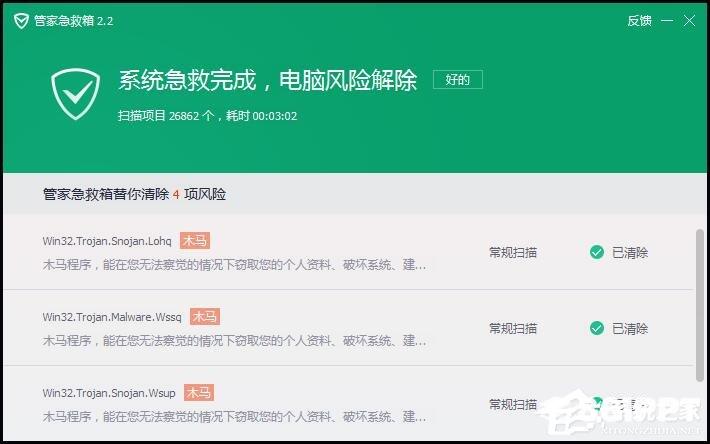Click 已清除 status for Snojan.Lohq
Viewport: 710px width, 444px height.
[630, 253]
